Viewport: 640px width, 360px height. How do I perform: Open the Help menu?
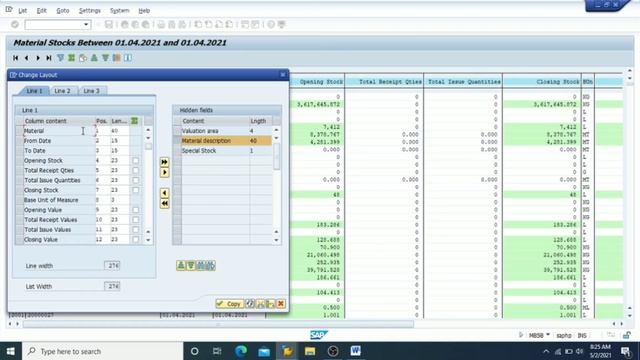click(144, 11)
